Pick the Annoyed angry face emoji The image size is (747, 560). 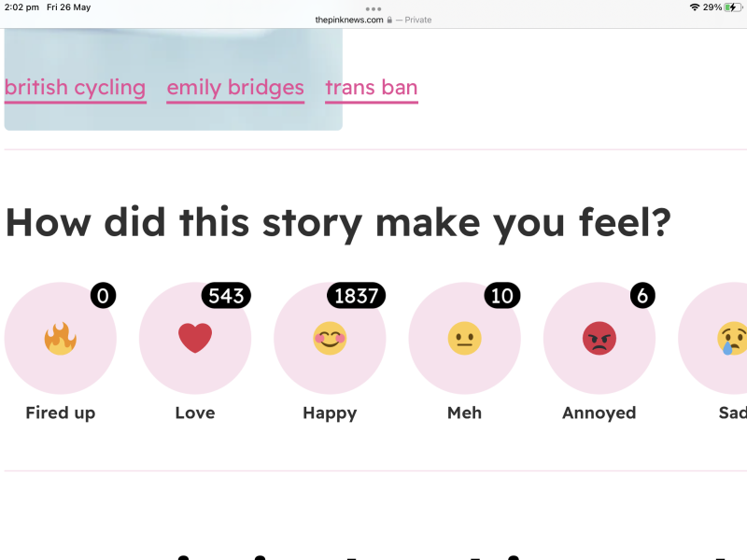coord(599,338)
